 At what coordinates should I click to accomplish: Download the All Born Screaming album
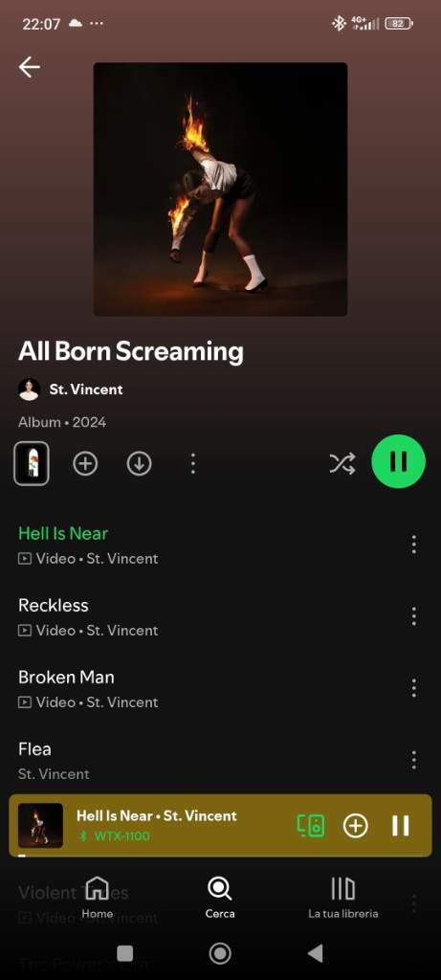tap(140, 464)
